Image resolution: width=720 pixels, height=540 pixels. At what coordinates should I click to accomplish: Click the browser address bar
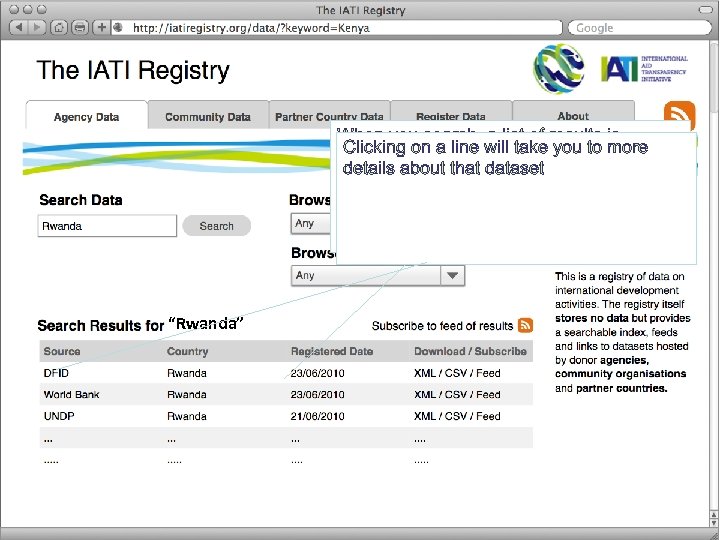(338, 28)
